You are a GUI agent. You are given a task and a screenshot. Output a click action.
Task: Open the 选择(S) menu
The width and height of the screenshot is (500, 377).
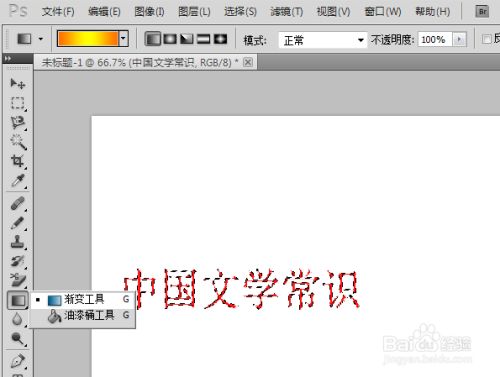[240, 12]
